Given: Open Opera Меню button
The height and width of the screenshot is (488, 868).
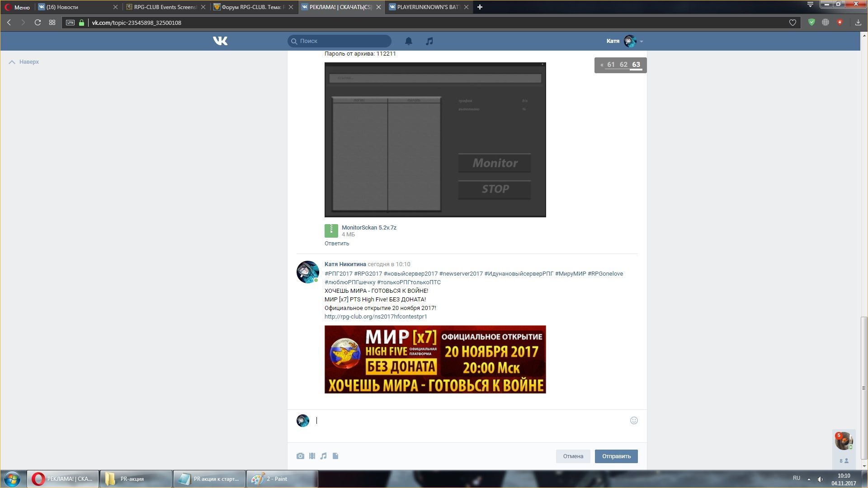Looking at the screenshot, I should [17, 7].
